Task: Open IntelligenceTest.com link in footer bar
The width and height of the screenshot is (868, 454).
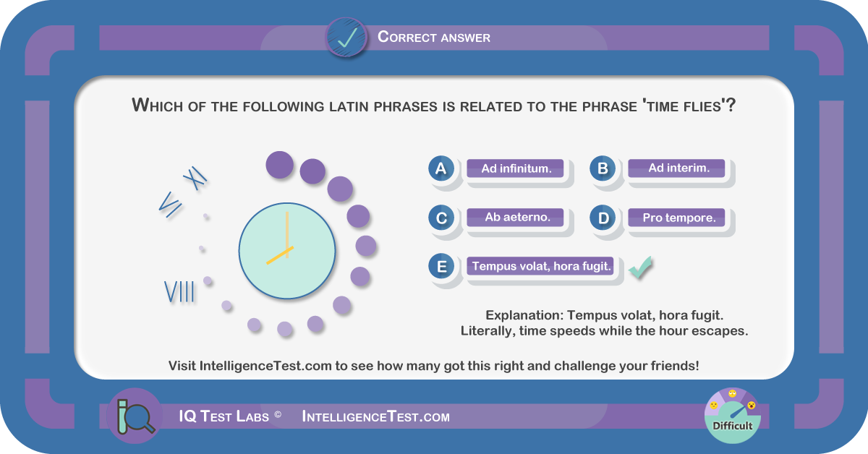Action: coord(375,416)
